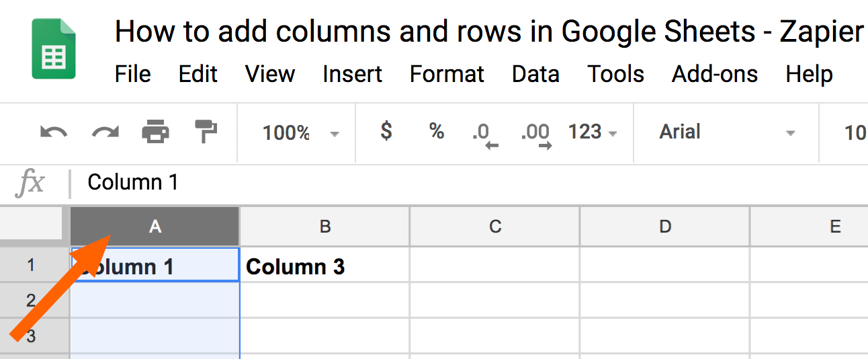Decrease decimal places icon

point(485,134)
